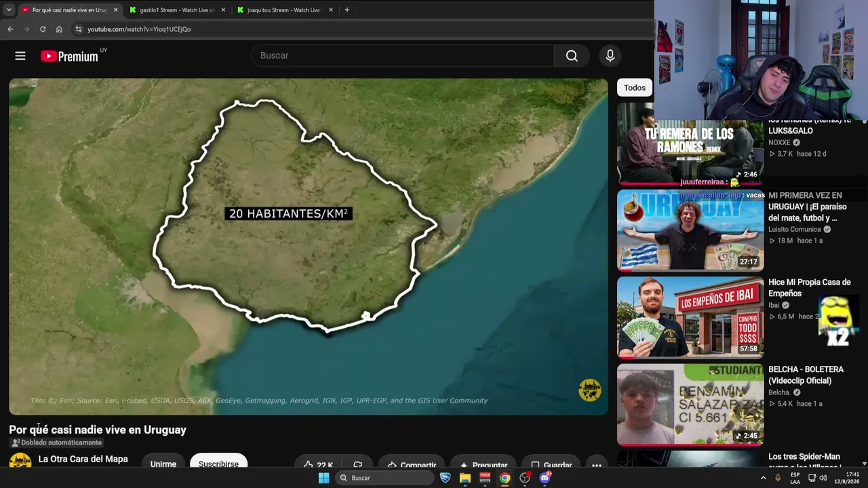The height and width of the screenshot is (488, 868).
Task: Subscribe with the Suscribirse button
Action: tap(218, 464)
